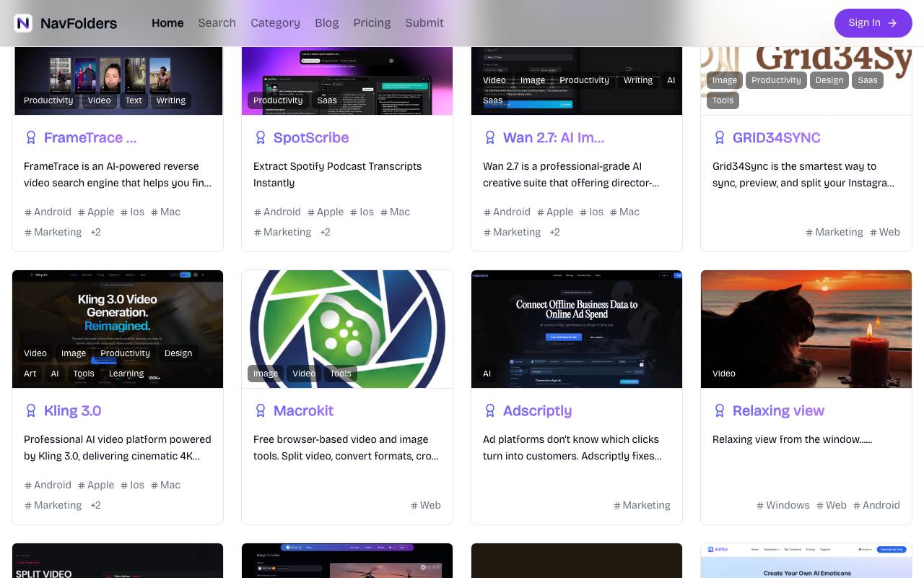Click the award badge icon beside FrameTrace
This screenshot has height=578, width=924.
click(31, 137)
